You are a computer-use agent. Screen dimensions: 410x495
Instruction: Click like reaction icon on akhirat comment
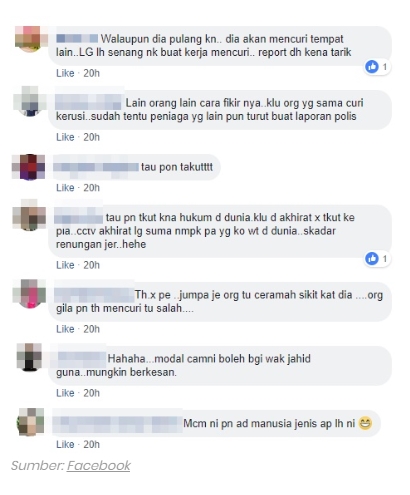click(372, 258)
